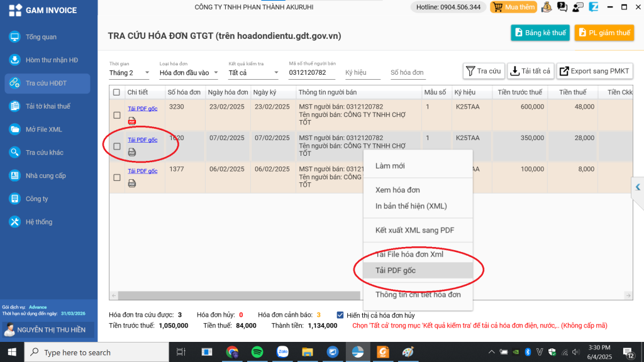Check the box for invoice 3230
This screenshot has width=644, height=362.
tap(117, 116)
